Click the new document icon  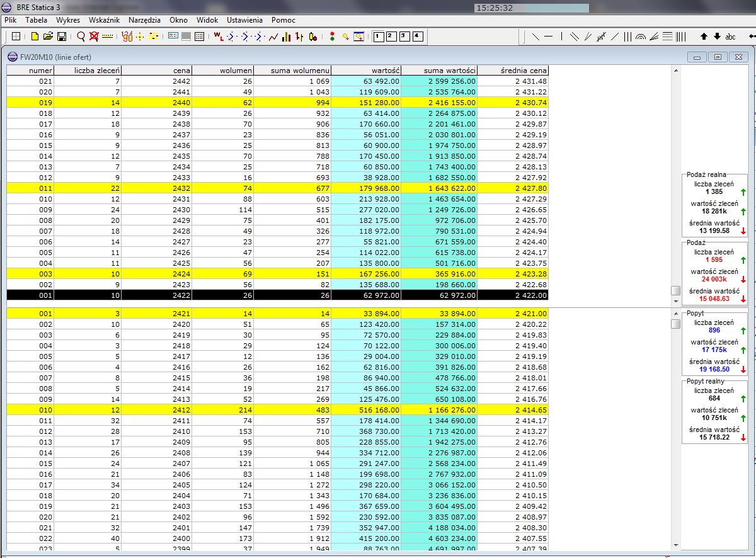point(35,37)
